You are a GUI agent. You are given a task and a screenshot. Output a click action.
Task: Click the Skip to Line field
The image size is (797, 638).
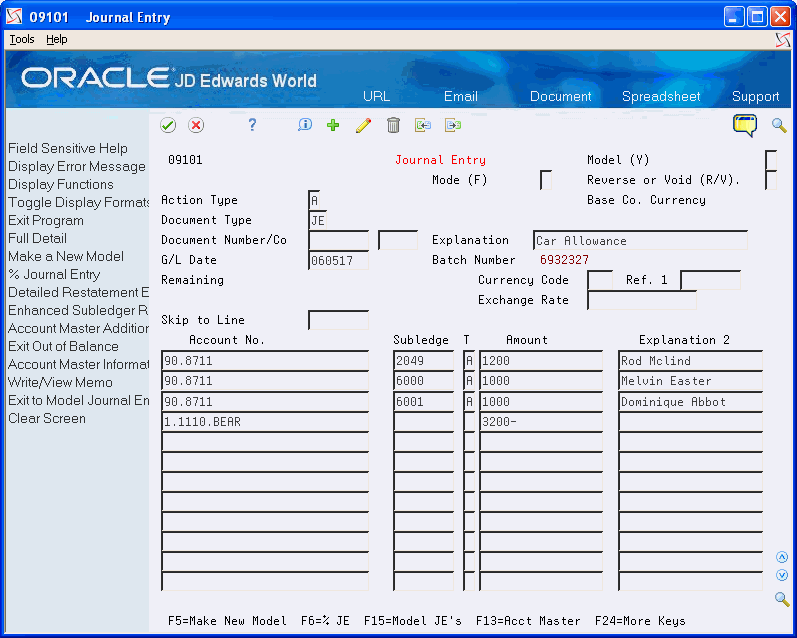[x=339, y=320]
